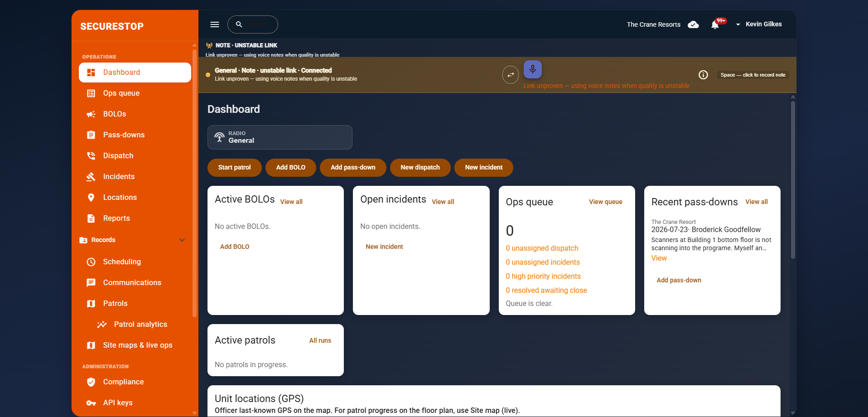Open notifications bell with 99+ badge
The height and width of the screenshot is (417, 868).
[x=715, y=24]
